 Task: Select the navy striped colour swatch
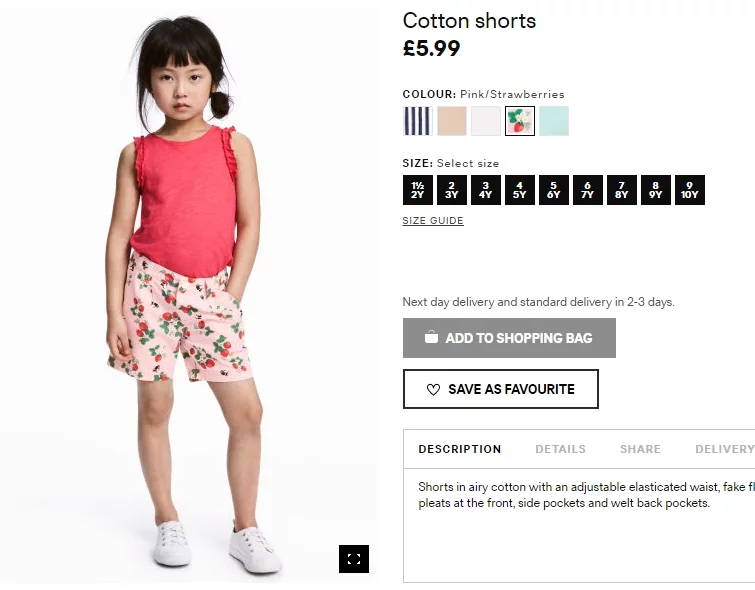pyautogui.click(x=417, y=121)
